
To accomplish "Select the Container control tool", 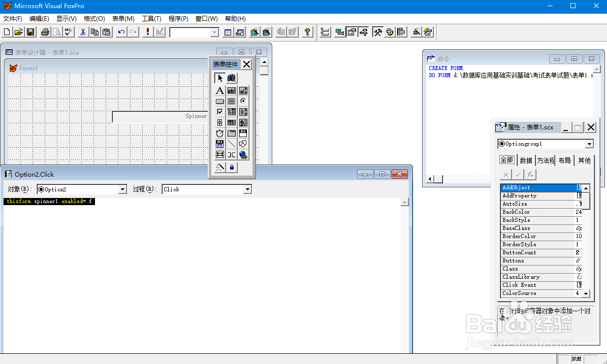I will click(x=220, y=155).
